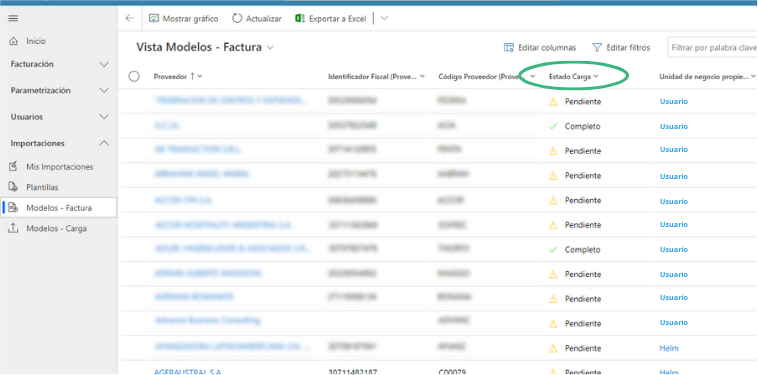Open Editar filtros funnel icon
Viewport: 758px width, 375px height.
(597, 47)
